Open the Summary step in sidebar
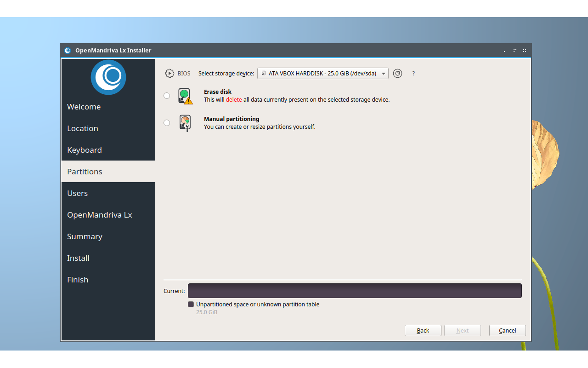The height and width of the screenshot is (368, 588). [85, 236]
